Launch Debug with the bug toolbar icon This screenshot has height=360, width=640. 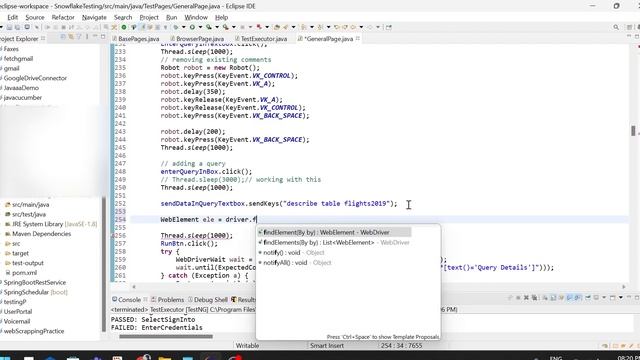click(x=176, y=27)
